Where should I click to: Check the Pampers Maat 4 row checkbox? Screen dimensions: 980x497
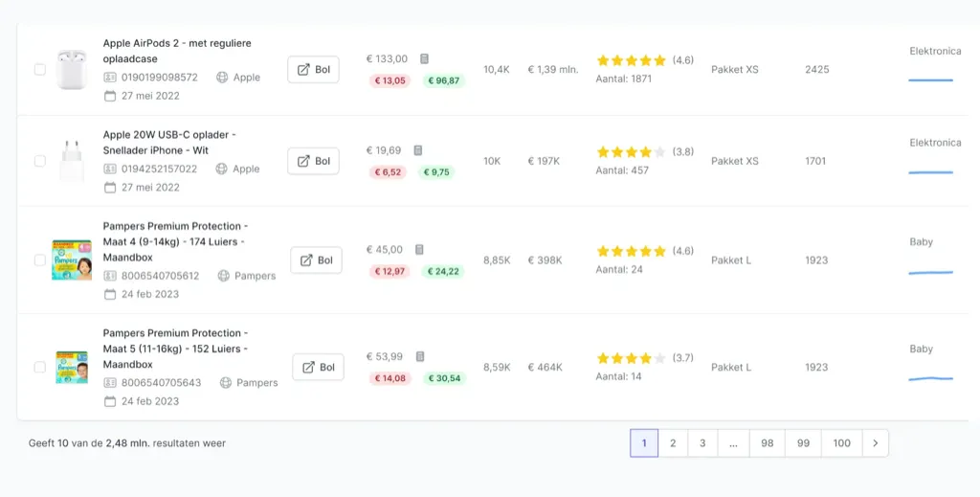[x=40, y=260]
